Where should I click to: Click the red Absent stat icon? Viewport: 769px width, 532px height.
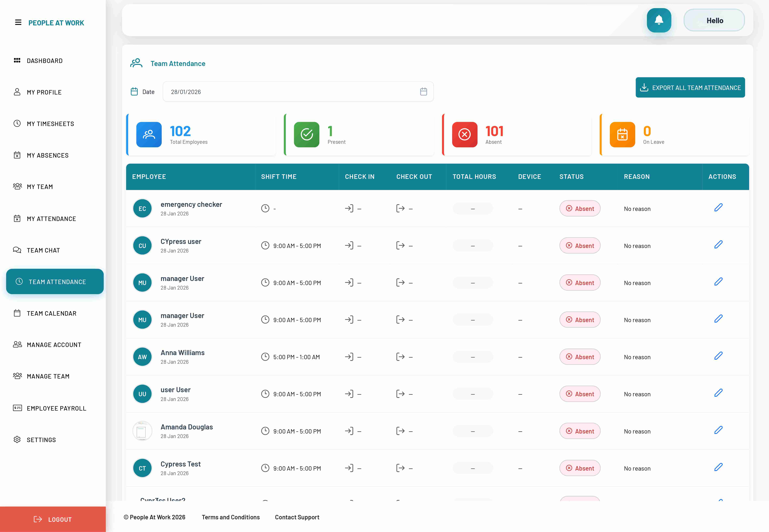[x=464, y=134]
